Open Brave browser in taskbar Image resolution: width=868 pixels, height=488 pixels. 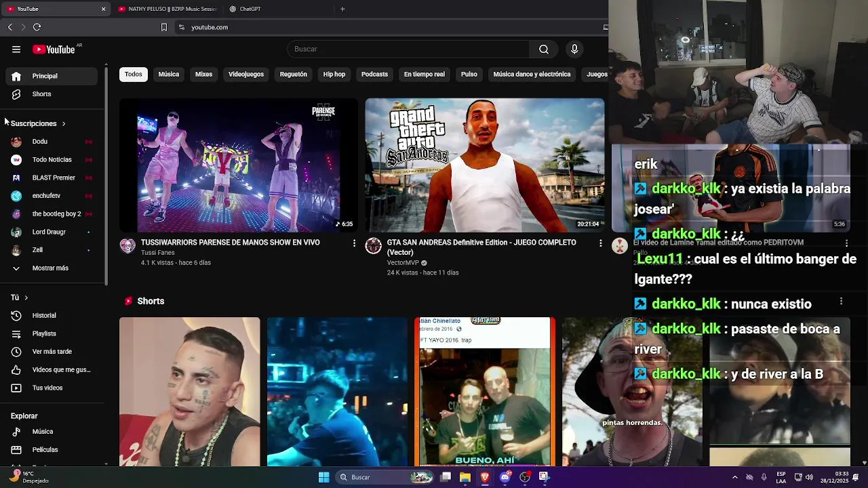485,477
